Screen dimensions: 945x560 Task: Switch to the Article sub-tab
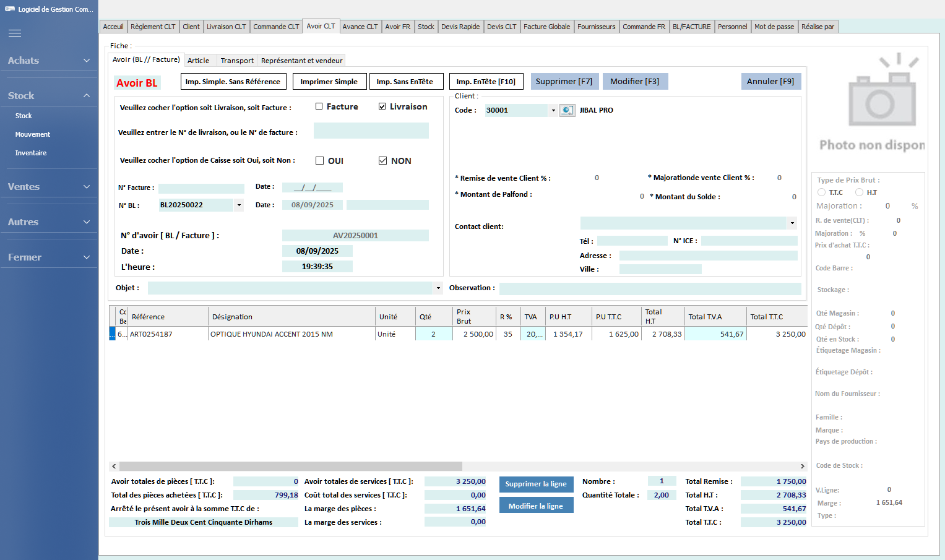198,61
